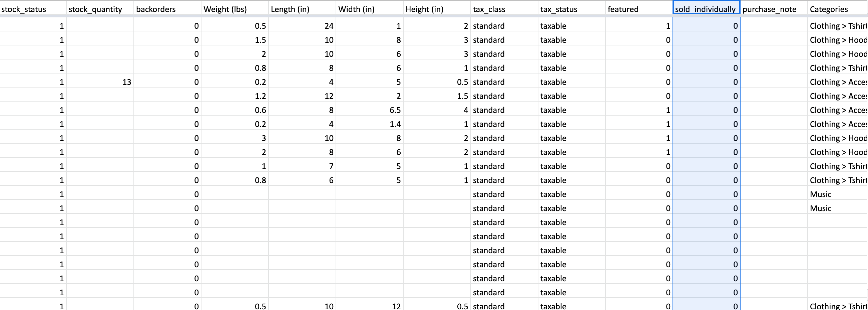Click the Length (in) header cell
The image size is (868, 310).
click(302, 9)
